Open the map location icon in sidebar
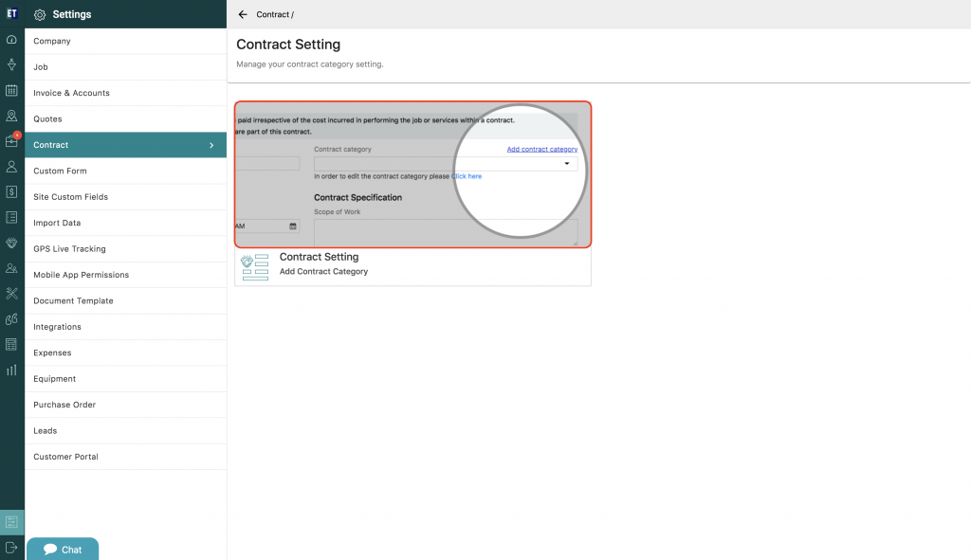Viewport: 971px width, 560px height. [11, 116]
